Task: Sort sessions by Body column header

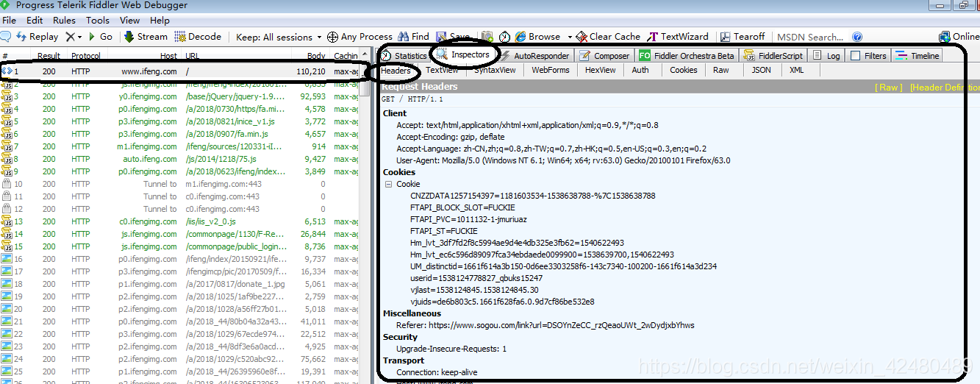Action: (316, 56)
